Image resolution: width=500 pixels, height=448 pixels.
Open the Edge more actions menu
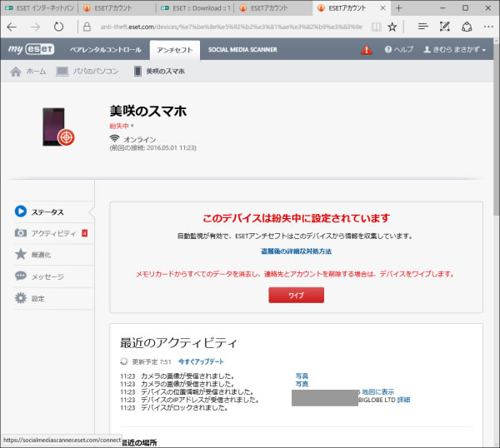tap(488, 27)
